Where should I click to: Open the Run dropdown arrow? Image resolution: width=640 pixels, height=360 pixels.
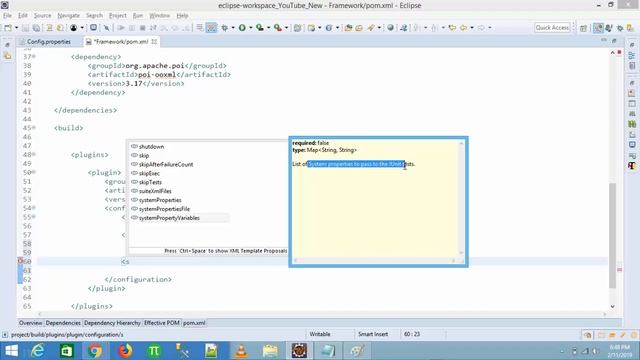pos(250,28)
